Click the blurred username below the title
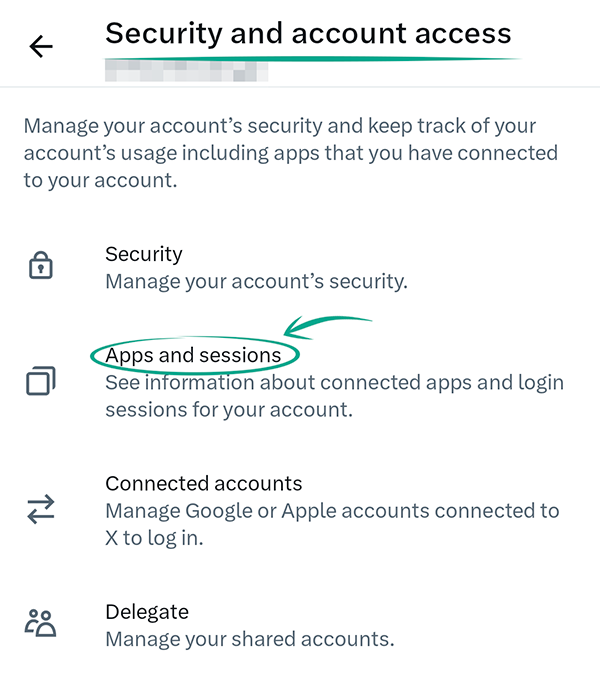This screenshot has width=600, height=680. (185, 72)
